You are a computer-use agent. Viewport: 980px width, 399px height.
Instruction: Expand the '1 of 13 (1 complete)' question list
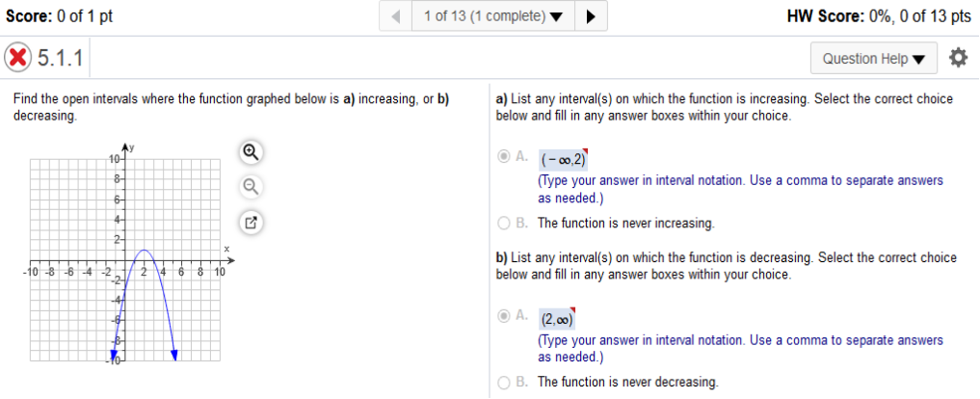pyautogui.click(x=493, y=16)
